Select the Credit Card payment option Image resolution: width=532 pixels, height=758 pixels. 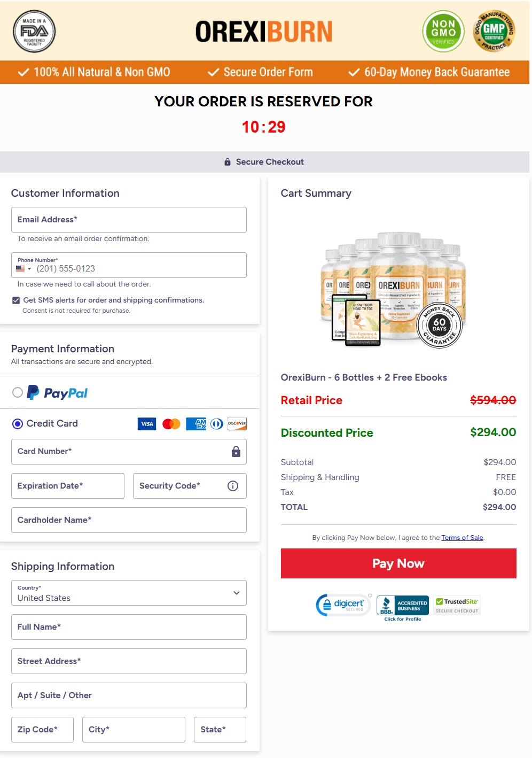[17, 423]
